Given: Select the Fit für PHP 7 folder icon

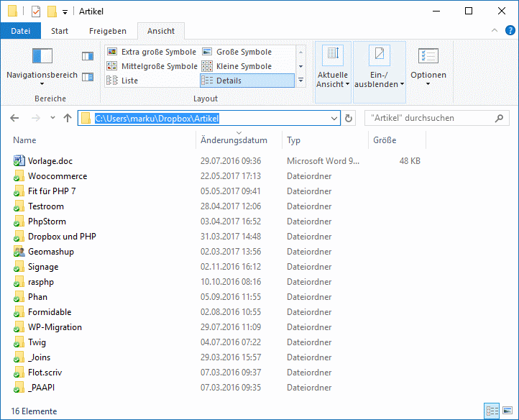Looking at the screenshot, I should (x=19, y=191).
